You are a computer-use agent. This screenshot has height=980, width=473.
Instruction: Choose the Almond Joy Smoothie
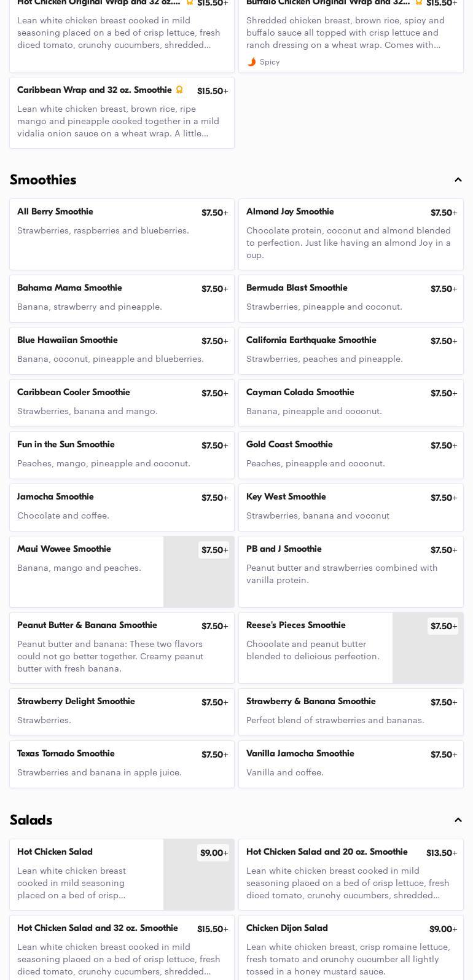point(351,234)
